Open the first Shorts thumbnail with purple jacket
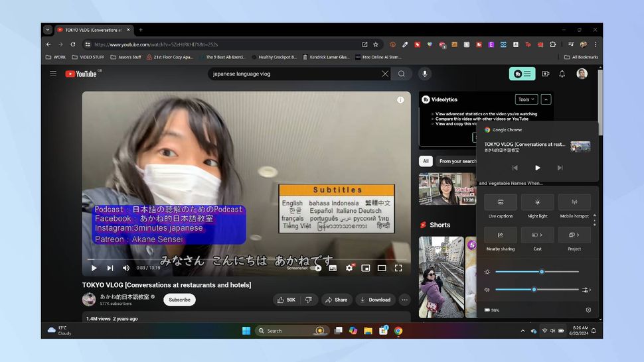The height and width of the screenshot is (362, 644). [x=441, y=277]
